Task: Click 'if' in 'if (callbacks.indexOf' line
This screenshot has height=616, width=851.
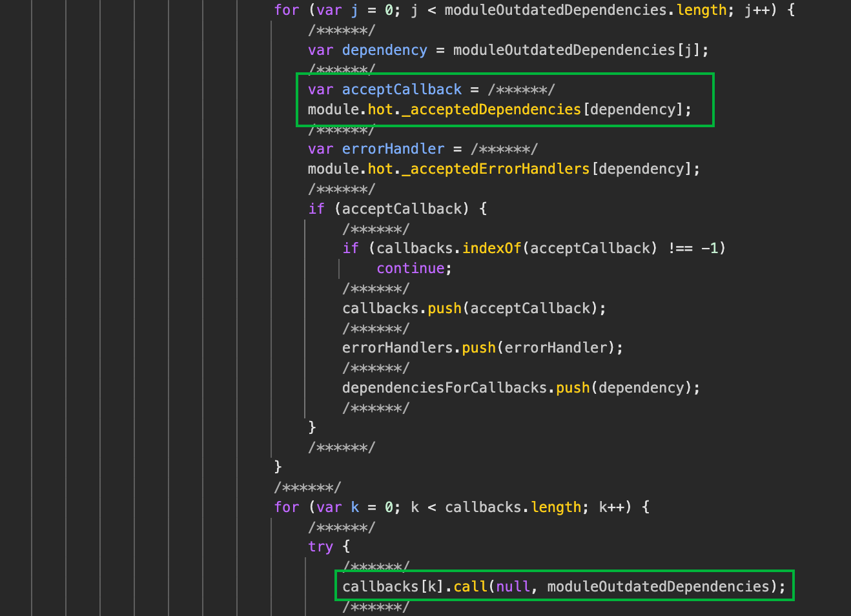Action: coord(351,249)
